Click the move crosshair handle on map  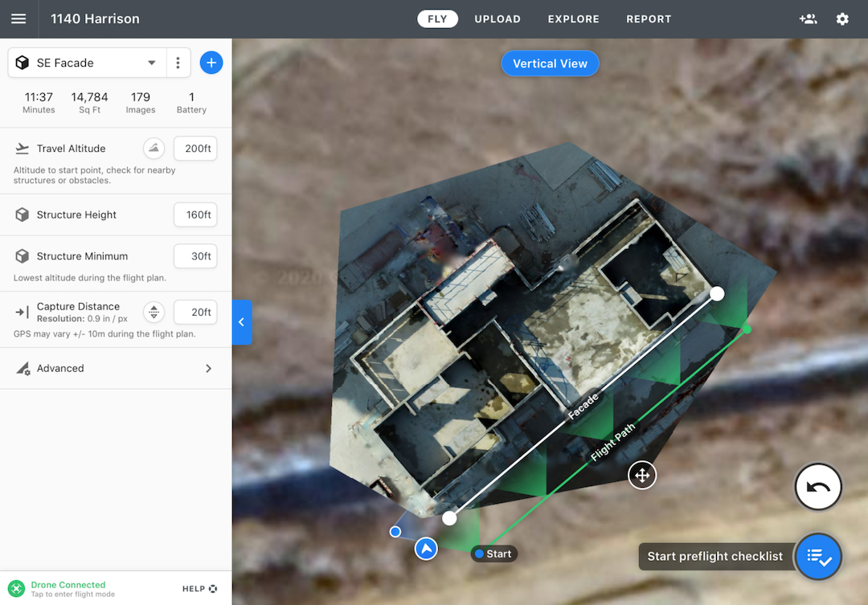[642, 475]
